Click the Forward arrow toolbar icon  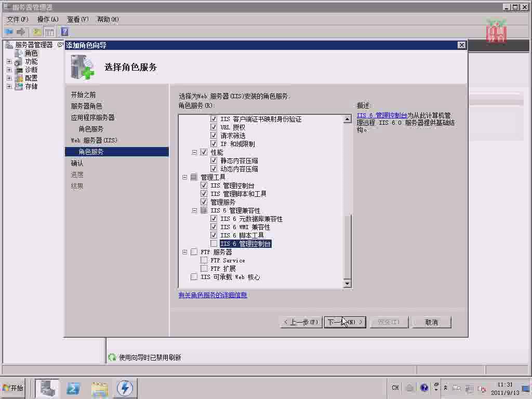[21, 32]
